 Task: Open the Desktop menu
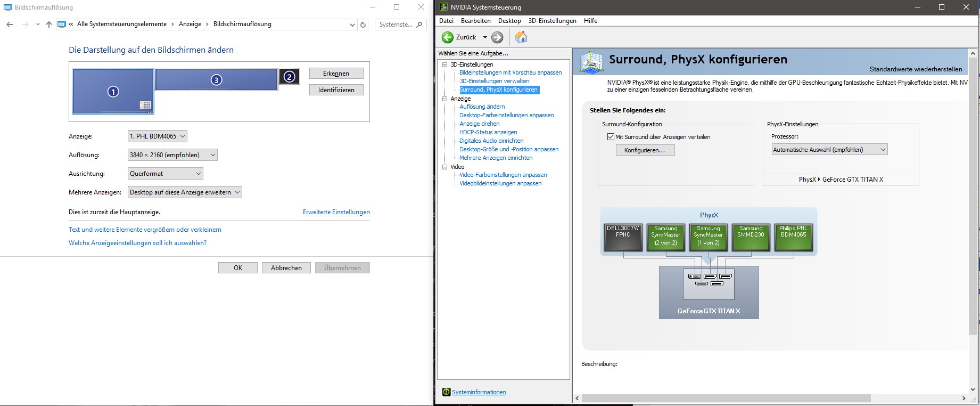509,21
